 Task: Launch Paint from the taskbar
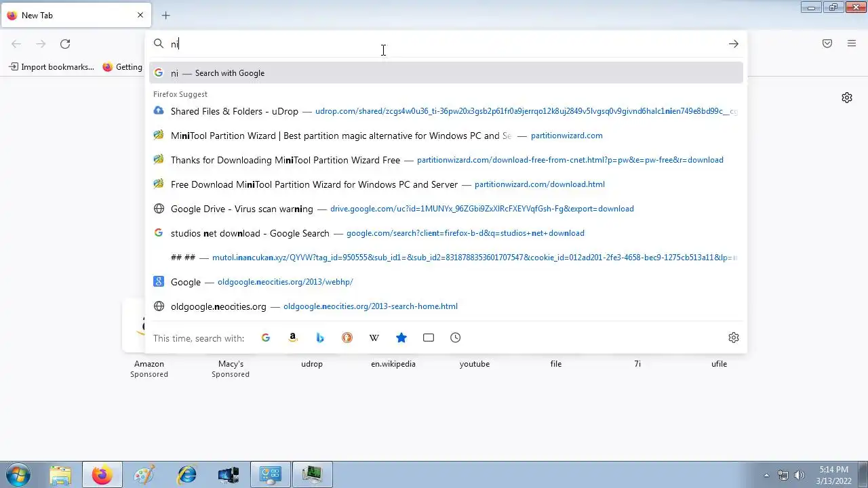(144, 475)
